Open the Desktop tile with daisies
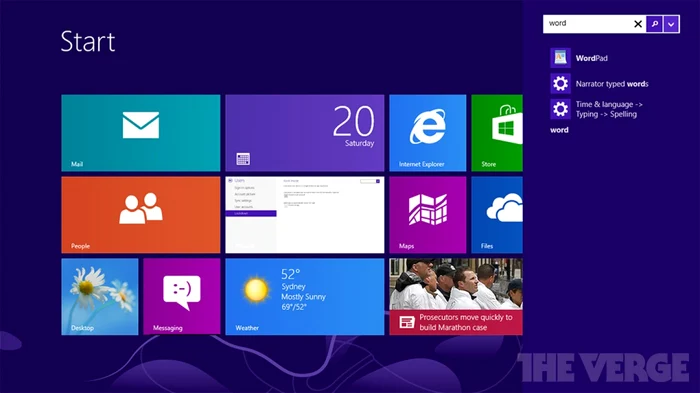 coord(100,297)
